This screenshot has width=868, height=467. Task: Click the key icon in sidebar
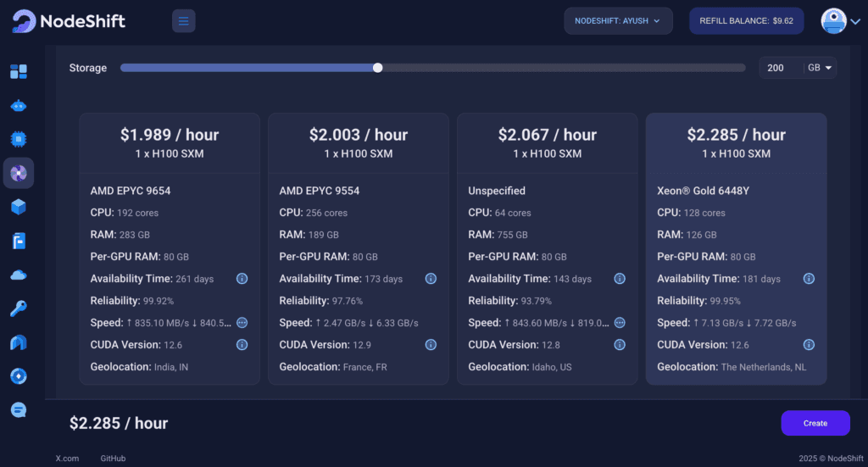point(19,309)
